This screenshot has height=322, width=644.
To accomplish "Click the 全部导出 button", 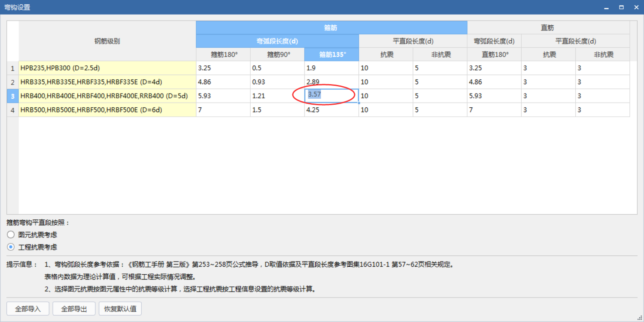I will pos(74,309).
